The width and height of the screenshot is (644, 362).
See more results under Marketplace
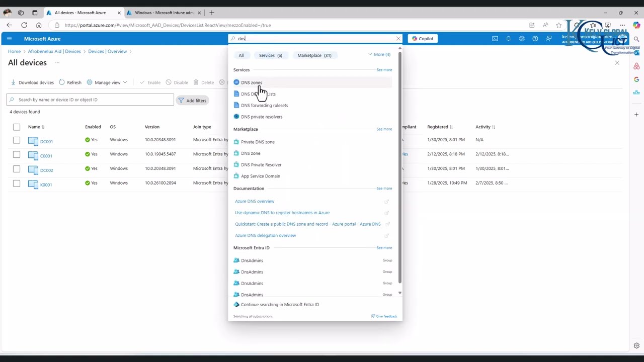(x=384, y=129)
